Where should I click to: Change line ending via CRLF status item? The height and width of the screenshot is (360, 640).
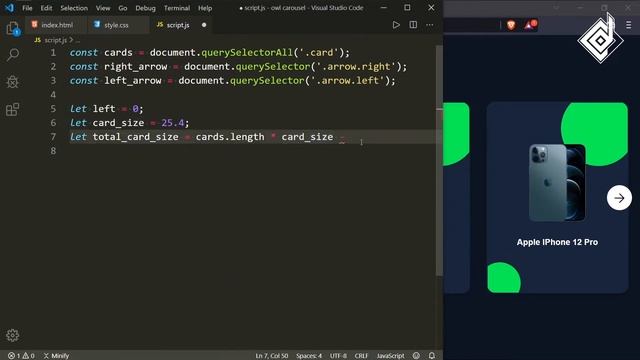pos(361,356)
